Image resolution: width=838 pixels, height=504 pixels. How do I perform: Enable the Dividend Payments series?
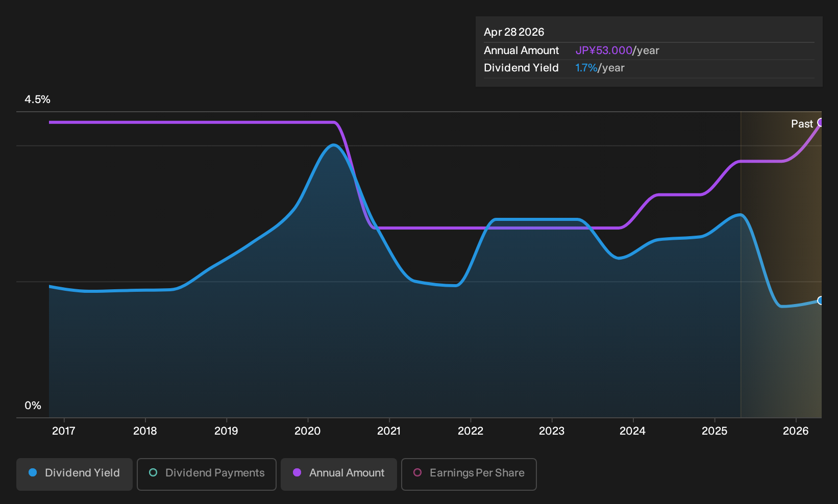pyautogui.click(x=207, y=474)
